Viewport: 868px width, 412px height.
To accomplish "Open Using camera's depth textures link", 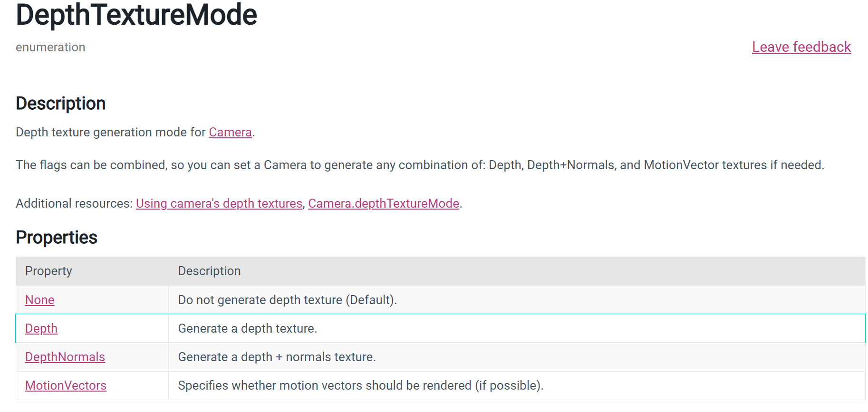I will [x=219, y=203].
